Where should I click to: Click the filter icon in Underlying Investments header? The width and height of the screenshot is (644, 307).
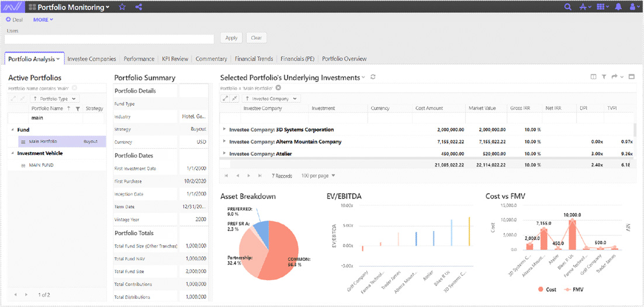click(604, 77)
